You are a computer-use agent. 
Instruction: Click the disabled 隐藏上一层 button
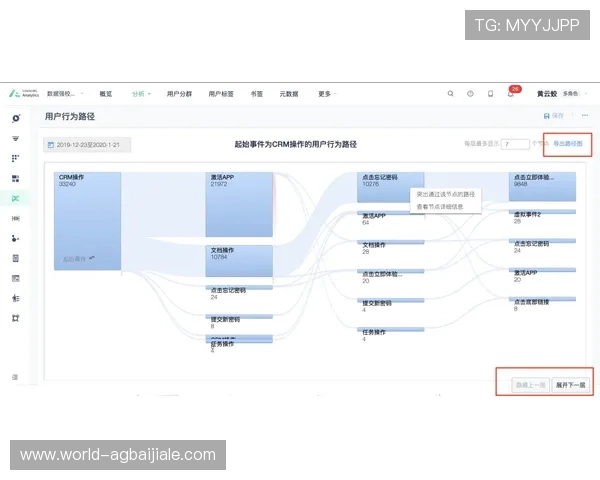tap(530, 385)
